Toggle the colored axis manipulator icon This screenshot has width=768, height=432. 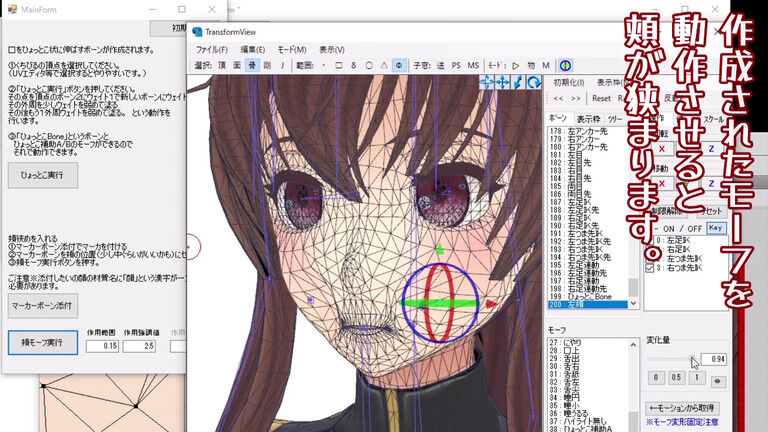(565, 65)
